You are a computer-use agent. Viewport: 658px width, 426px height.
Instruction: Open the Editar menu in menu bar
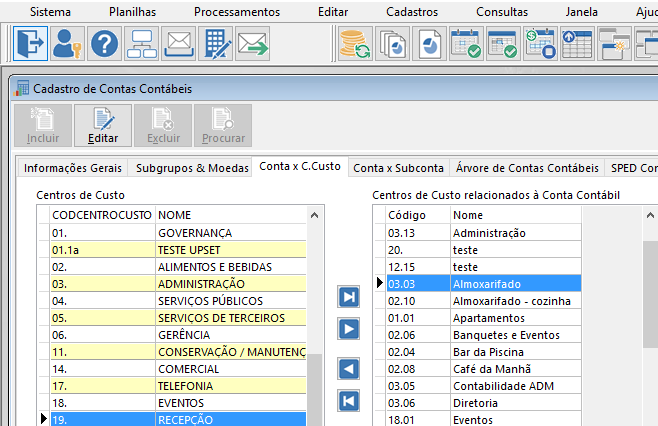pos(333,12)
